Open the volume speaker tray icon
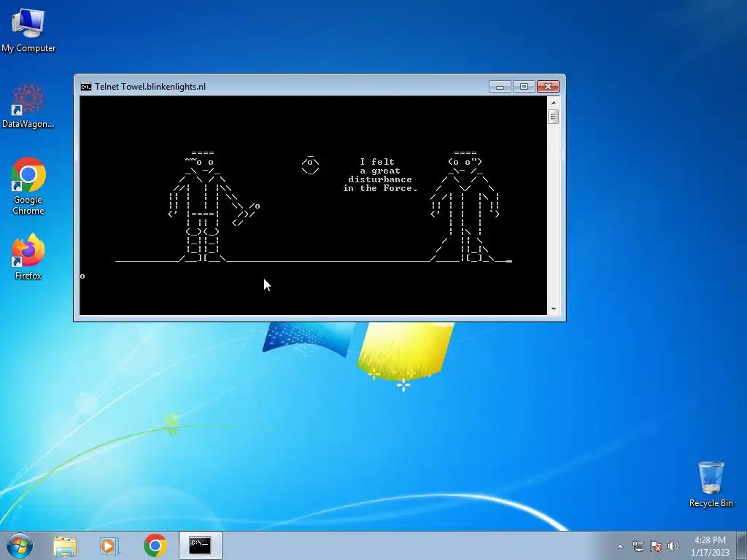The height and width of the screenshot is (560, 747). click(673, 546)
